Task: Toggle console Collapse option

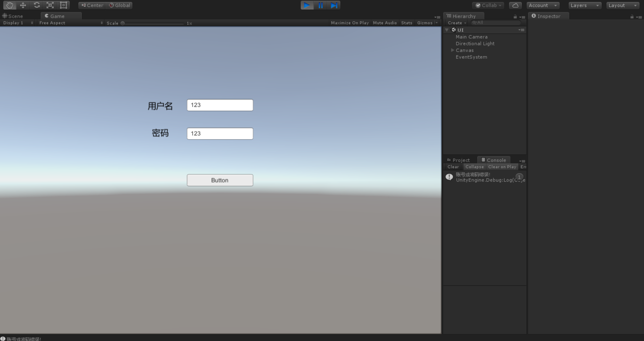Action: (x=474, y=167)
